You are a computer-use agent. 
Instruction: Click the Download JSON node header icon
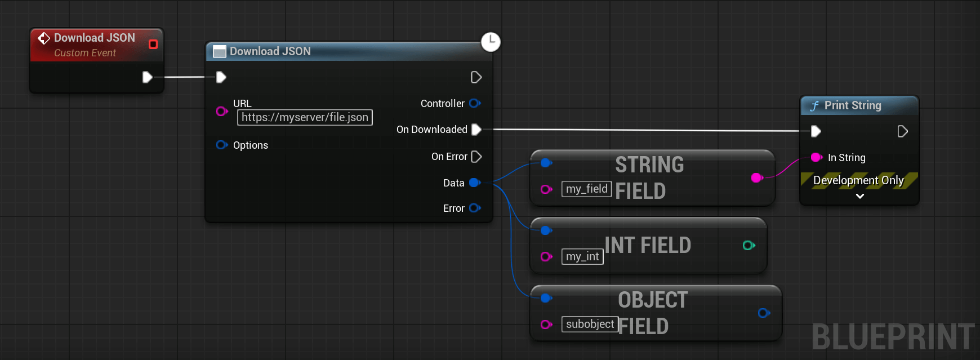point(220,51)
